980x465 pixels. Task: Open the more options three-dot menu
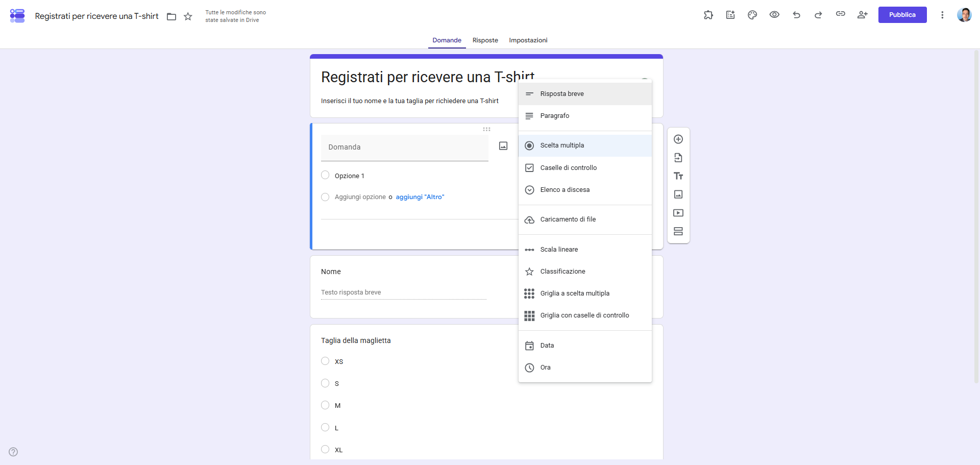(942, 15)
